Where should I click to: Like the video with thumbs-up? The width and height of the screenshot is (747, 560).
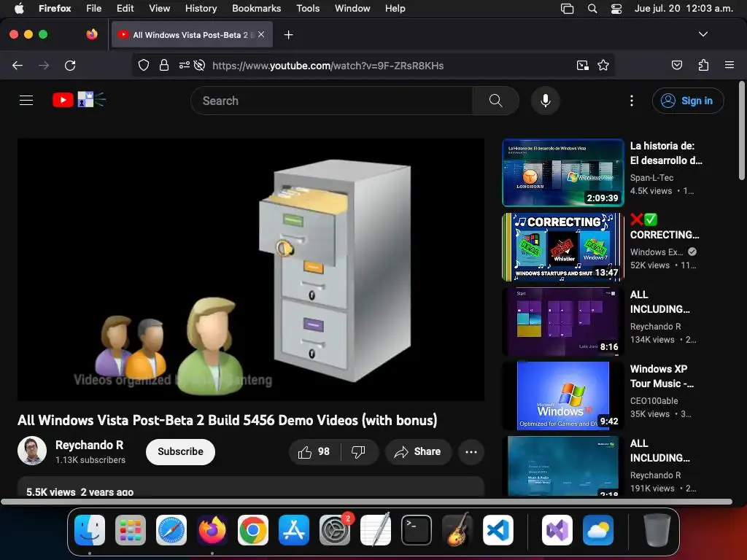click(314, 451)
